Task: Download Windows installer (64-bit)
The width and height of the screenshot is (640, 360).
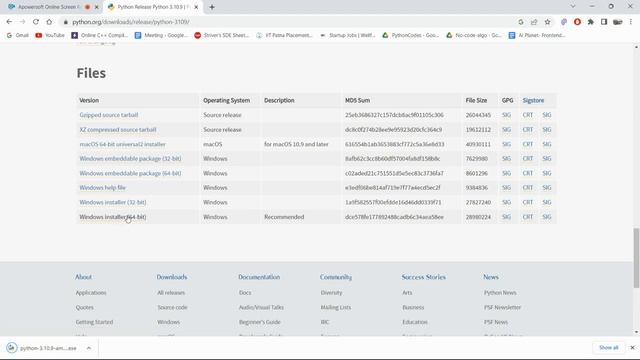Action: click(x=113, y=217)
